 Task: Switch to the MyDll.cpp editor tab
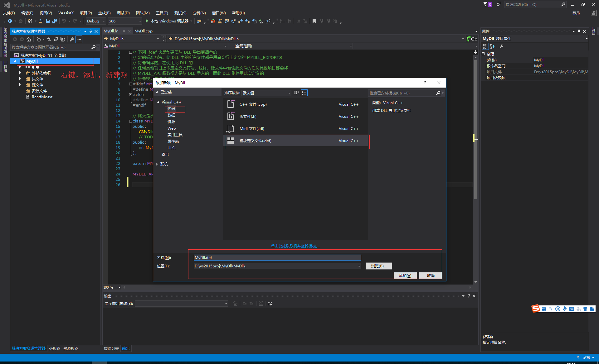tap(144, 31)
